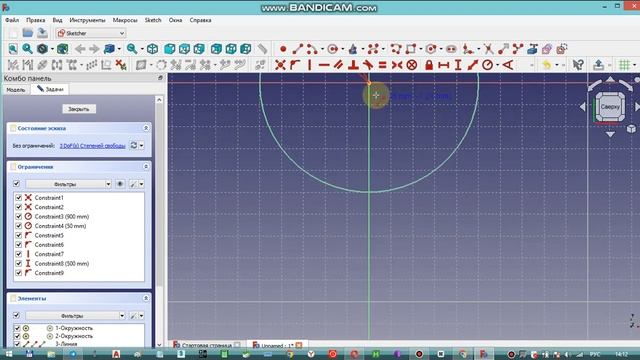Apply the Vertical constraint
The height and width of the screenshot is (360, 640).
309,65
